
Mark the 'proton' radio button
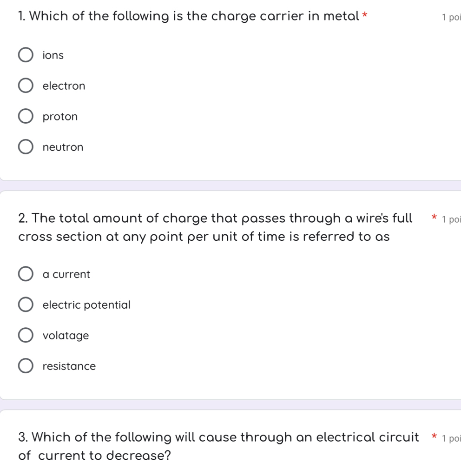(x=26, y=117)
